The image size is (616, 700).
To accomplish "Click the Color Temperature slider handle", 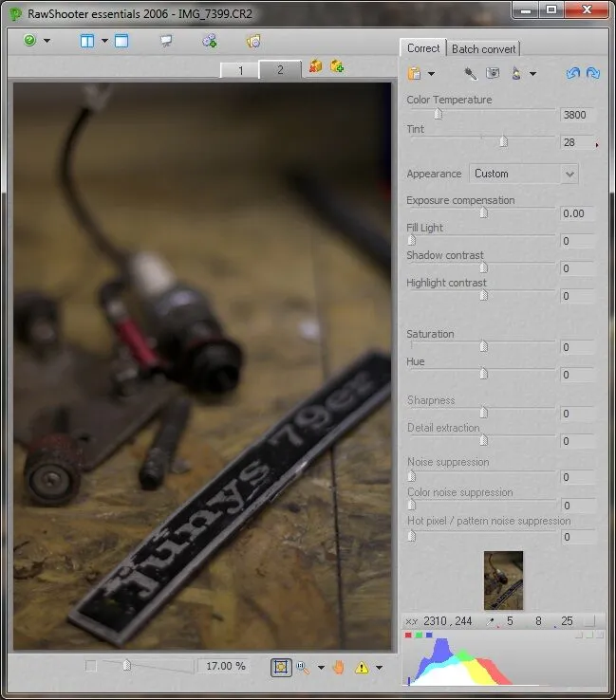I will point(438,114).
